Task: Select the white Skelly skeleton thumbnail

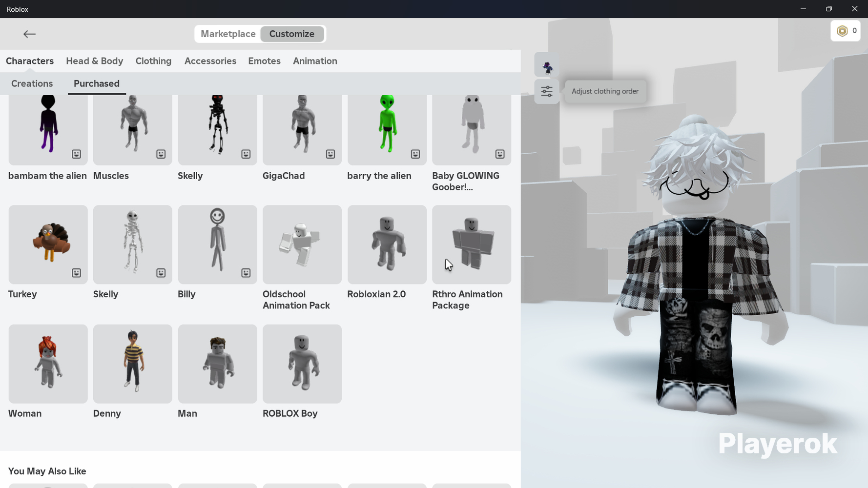Action: (x=133, y=244)
